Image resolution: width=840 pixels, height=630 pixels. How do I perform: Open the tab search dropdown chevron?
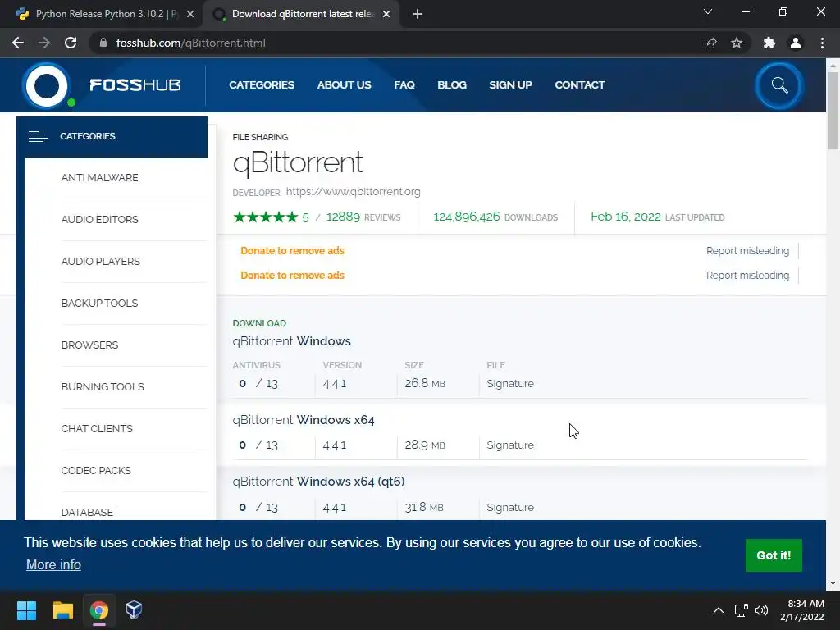[708, 11]
